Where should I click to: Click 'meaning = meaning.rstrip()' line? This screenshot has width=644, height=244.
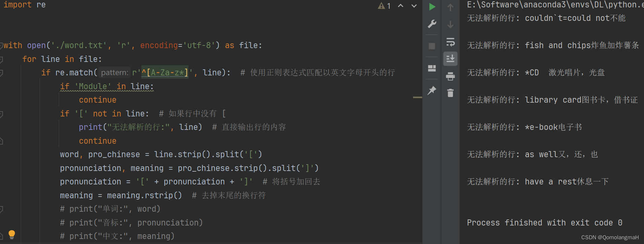[x=121, y=196]
